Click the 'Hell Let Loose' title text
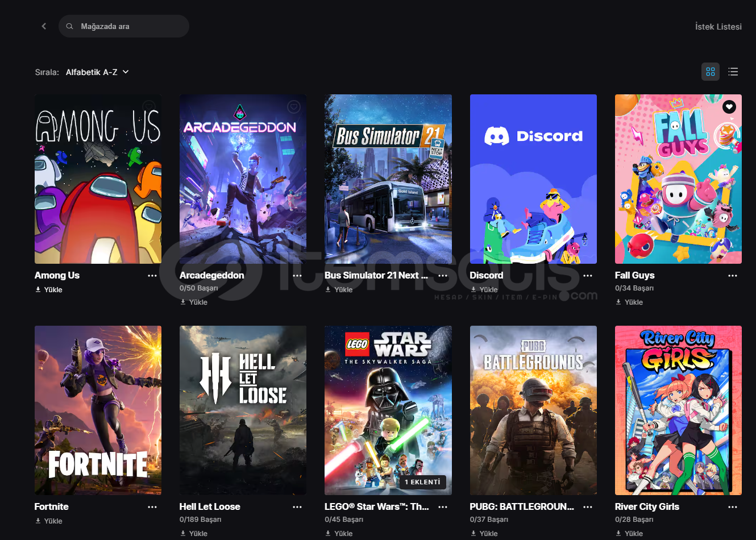This screenshot has height=540, width=756. (x=210, y=506)
